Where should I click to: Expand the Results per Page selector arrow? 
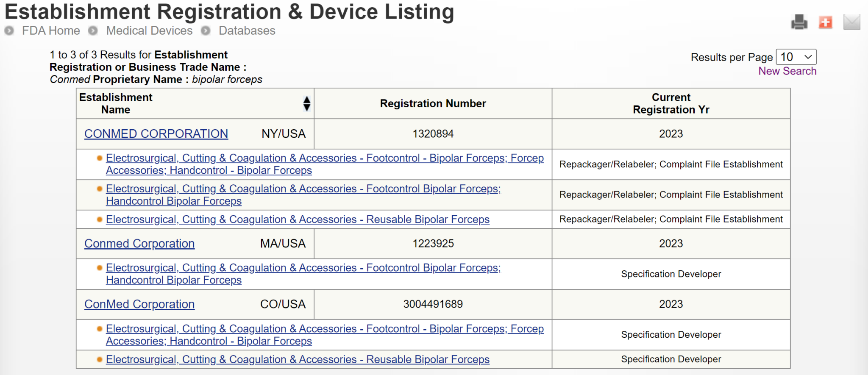tap(807, 57)
